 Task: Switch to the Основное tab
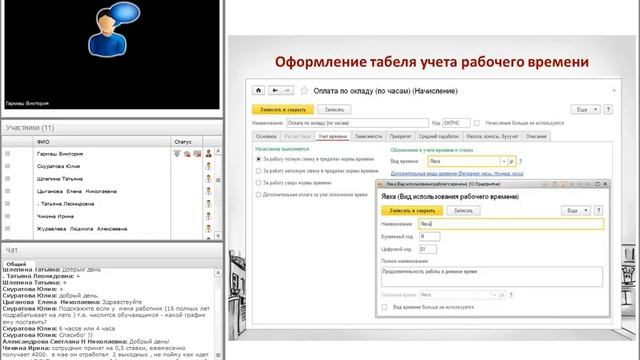tap(267, 136)
